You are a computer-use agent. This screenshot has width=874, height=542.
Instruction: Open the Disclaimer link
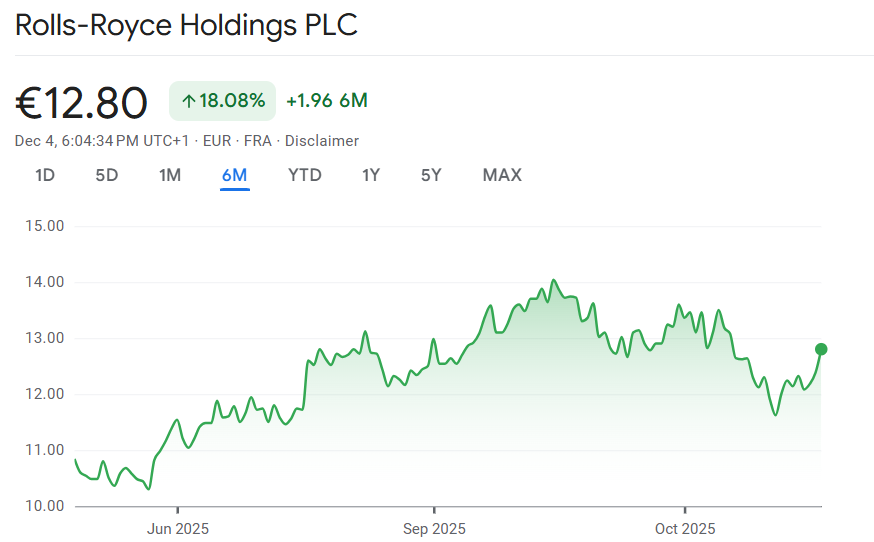click(322, 141)
